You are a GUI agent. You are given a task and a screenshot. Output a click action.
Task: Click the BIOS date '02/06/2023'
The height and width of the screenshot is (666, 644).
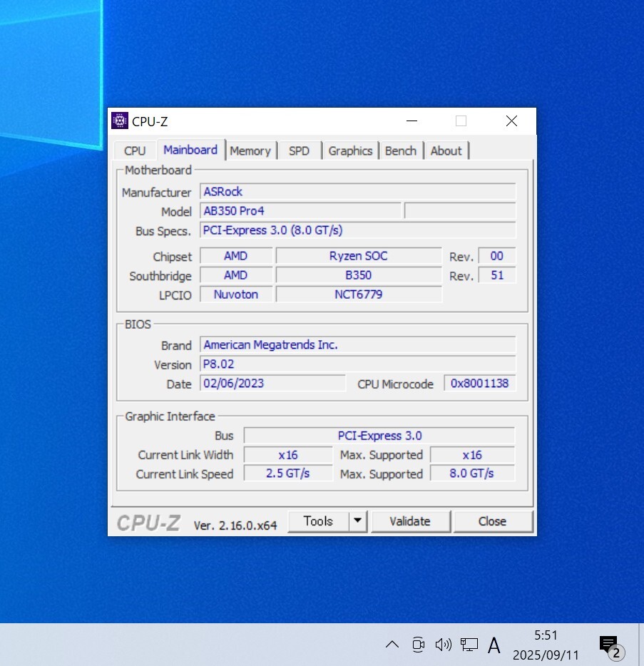(272, 383)
